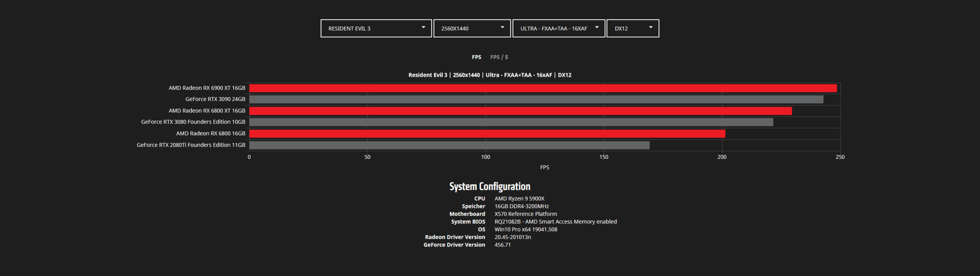This screenshot has width=980, height=276.
Task: Open the Resident Evil 3 game dropdown
Action: [376, 29]
